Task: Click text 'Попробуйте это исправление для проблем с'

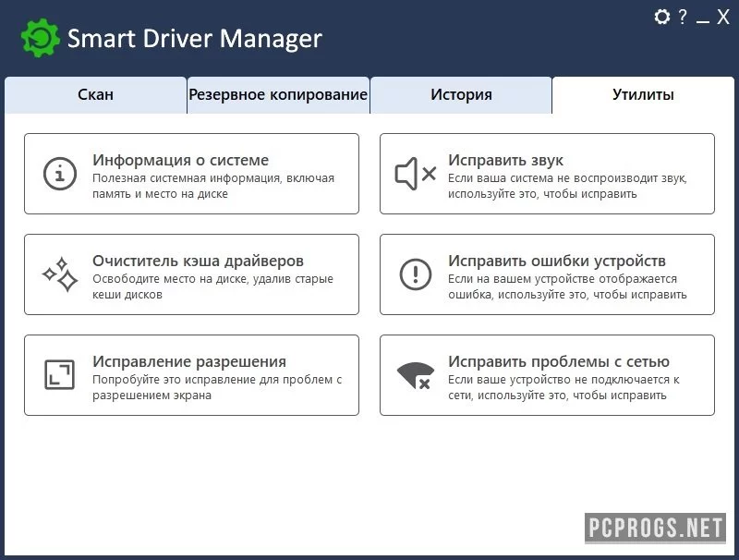Action: [x=217, y=380]
